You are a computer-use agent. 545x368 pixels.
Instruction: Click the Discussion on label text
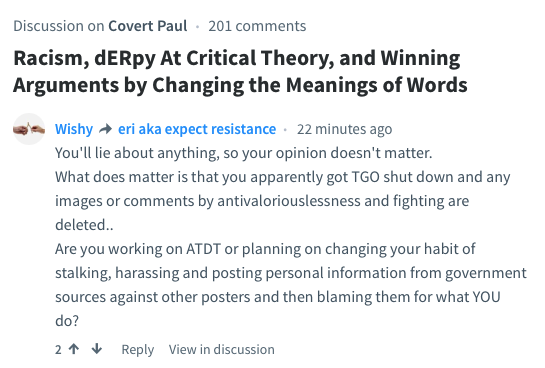click(x=59, y=26)
